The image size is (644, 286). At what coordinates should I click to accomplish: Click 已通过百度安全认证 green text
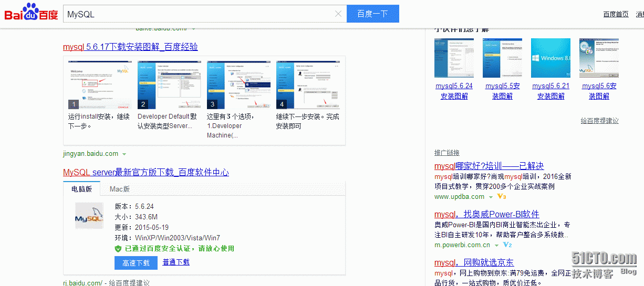coord(180,249)
